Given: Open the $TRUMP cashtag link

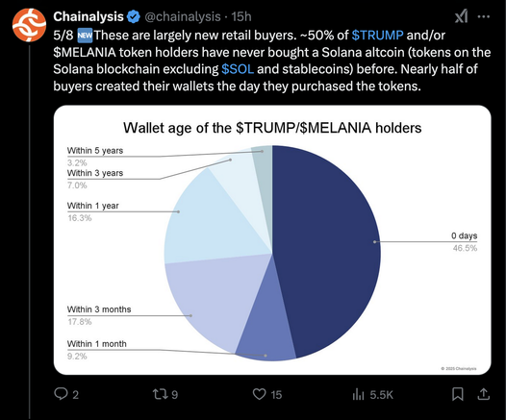Looking at the screenshot, I should click(x=377, y=35).
